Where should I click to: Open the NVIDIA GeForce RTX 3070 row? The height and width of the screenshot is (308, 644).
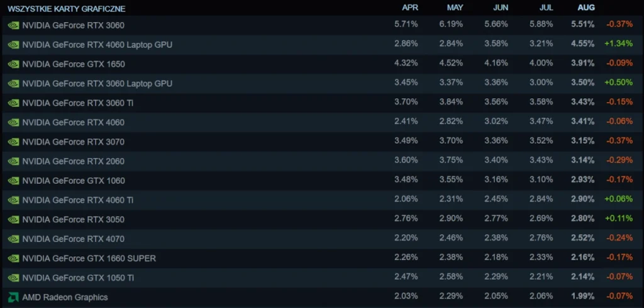click(x=73, y=142)
